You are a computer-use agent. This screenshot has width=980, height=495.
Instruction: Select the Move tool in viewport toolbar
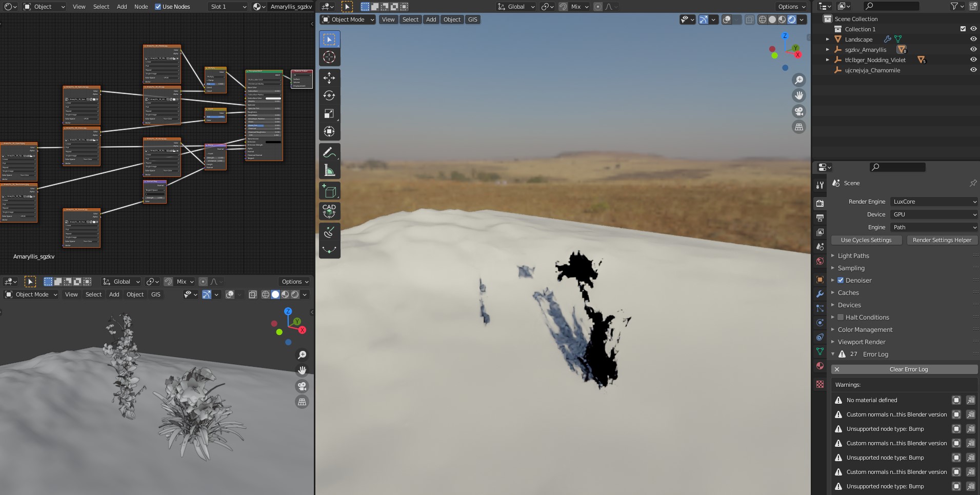coord(329,77)
